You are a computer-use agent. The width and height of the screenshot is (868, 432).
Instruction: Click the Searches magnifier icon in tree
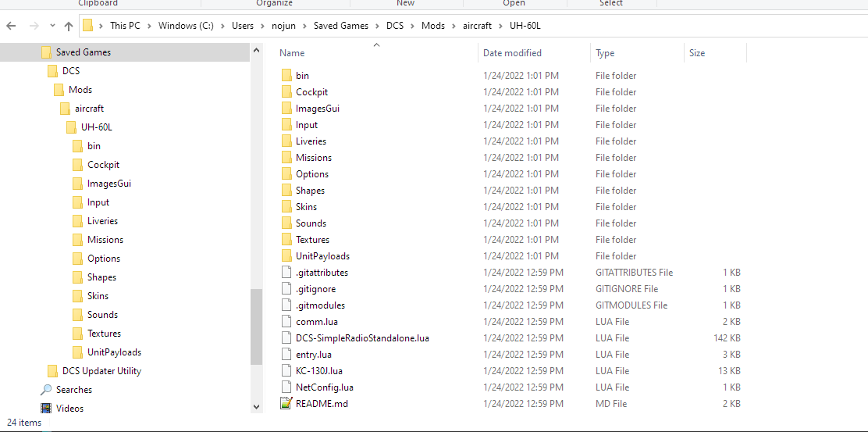[47, 390]
